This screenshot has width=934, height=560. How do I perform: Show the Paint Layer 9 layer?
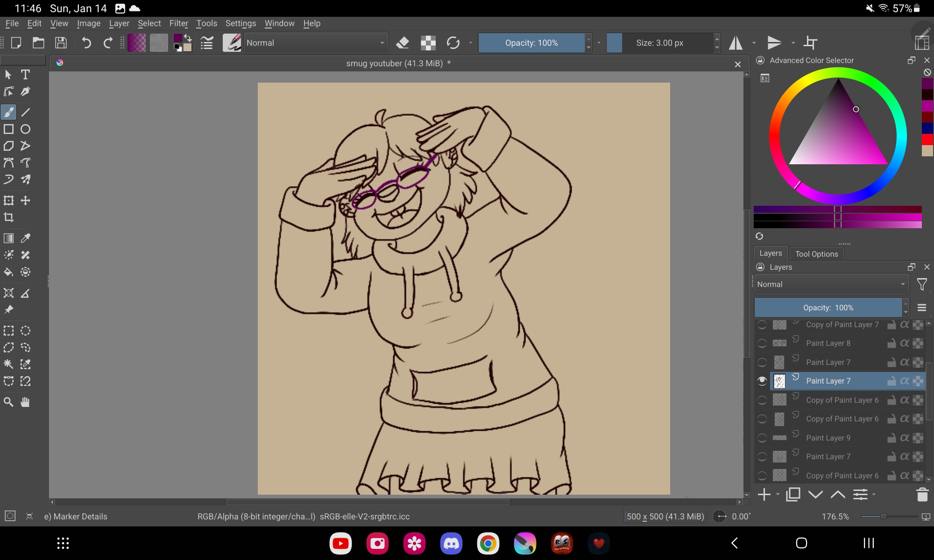(762, 438)
